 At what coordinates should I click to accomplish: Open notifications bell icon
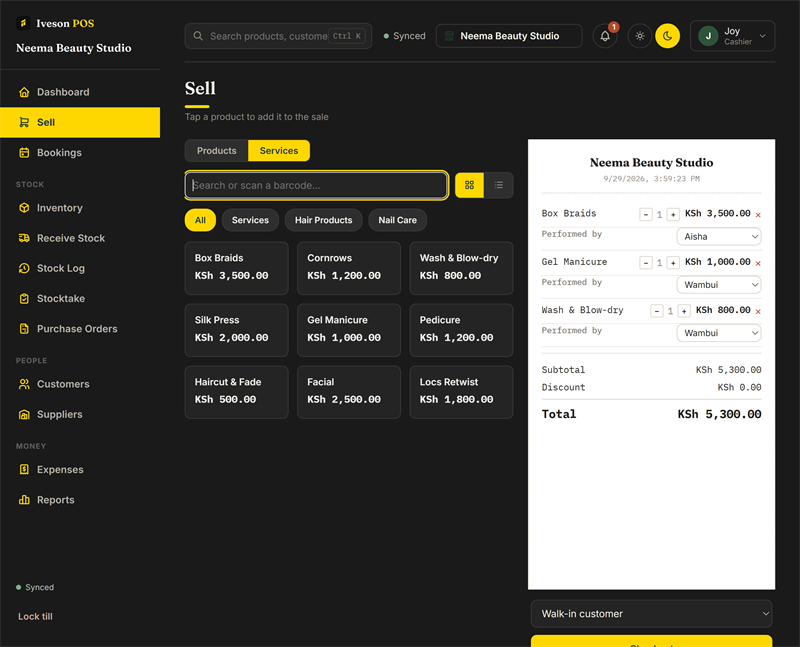pyautogui.click(x=605, y=36)
